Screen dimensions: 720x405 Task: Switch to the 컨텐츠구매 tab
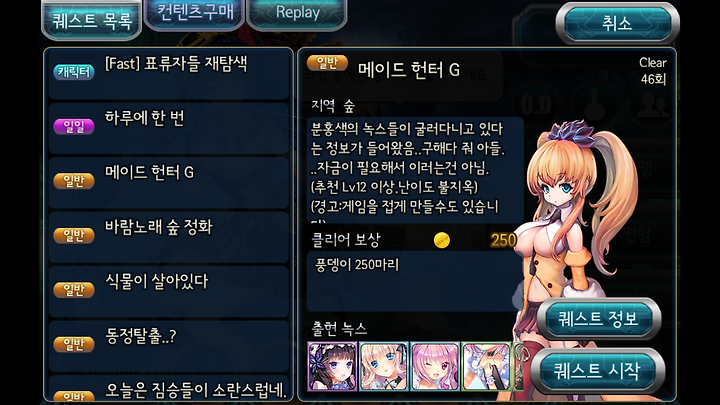194,13
